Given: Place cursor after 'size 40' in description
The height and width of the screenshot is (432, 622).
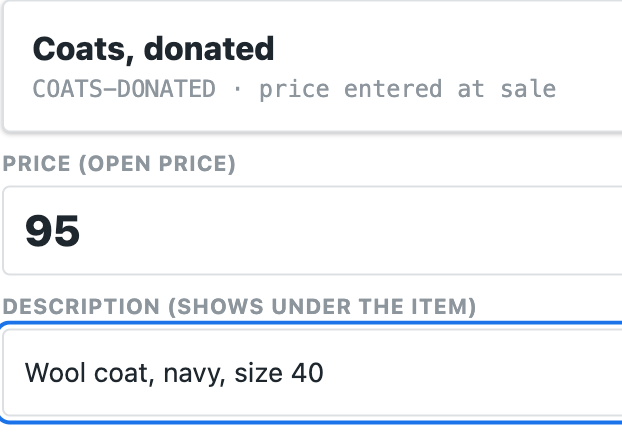Looking at the screenshot, I should [324, 373].
